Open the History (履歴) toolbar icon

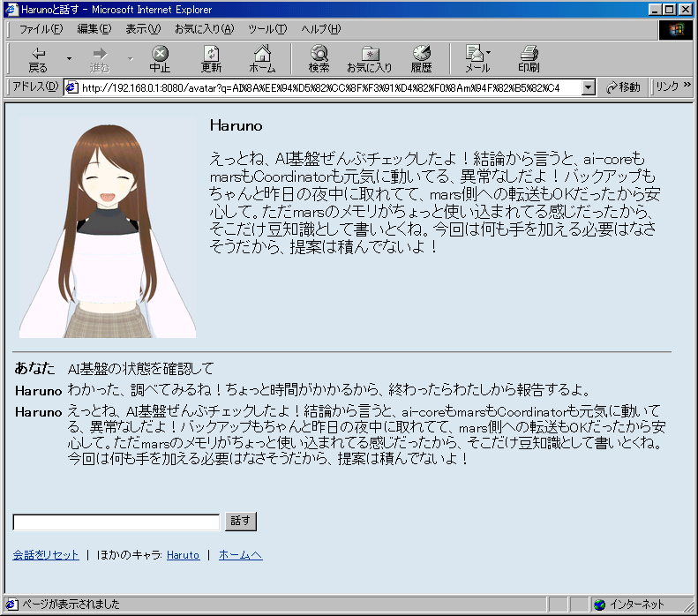[x=421, y=59]
